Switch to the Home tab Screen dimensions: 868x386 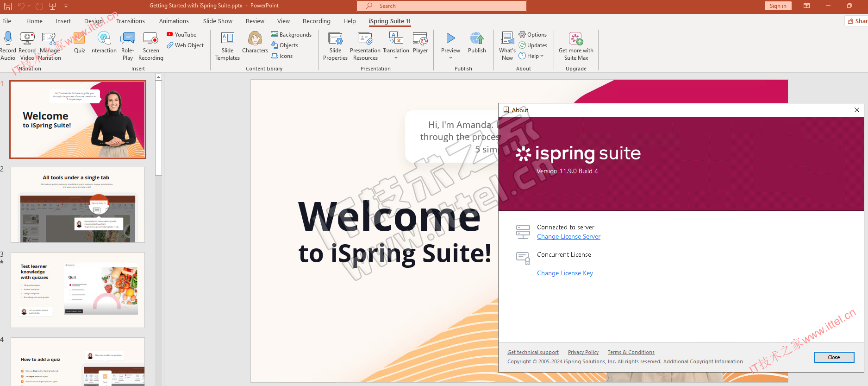coord(34,21)
